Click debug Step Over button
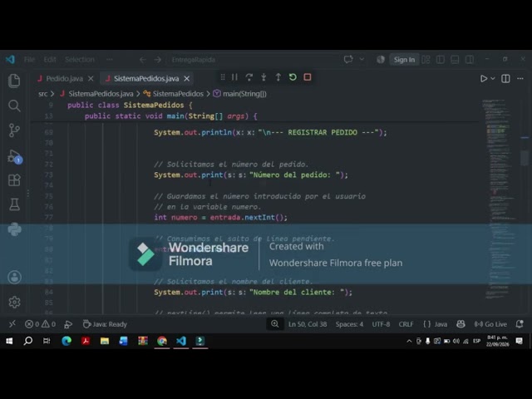 click(249, 77)
